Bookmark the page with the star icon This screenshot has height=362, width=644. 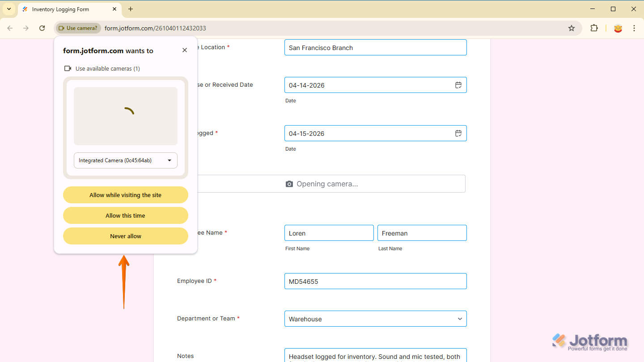pos(571,28)
